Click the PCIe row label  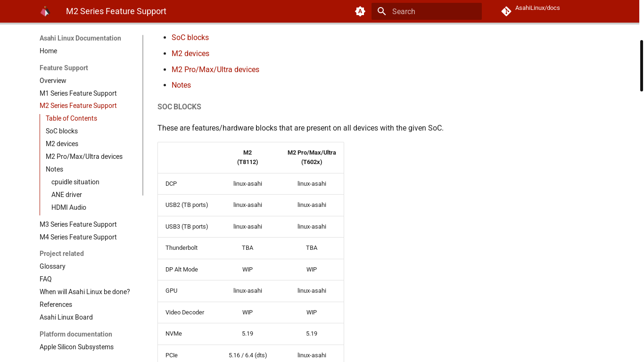(172, 355)
